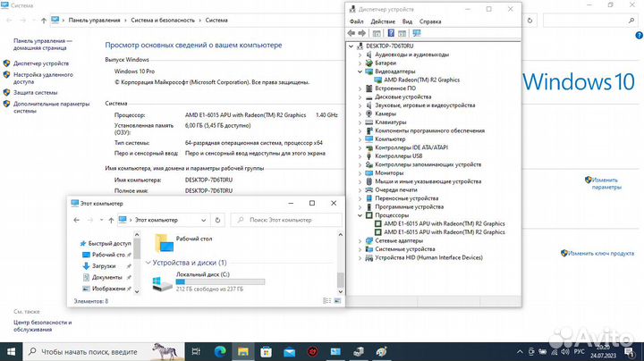The height and width of the screenshot is (361, 644).
Task: Refresh the System window address bar
Action: [530, 20]
